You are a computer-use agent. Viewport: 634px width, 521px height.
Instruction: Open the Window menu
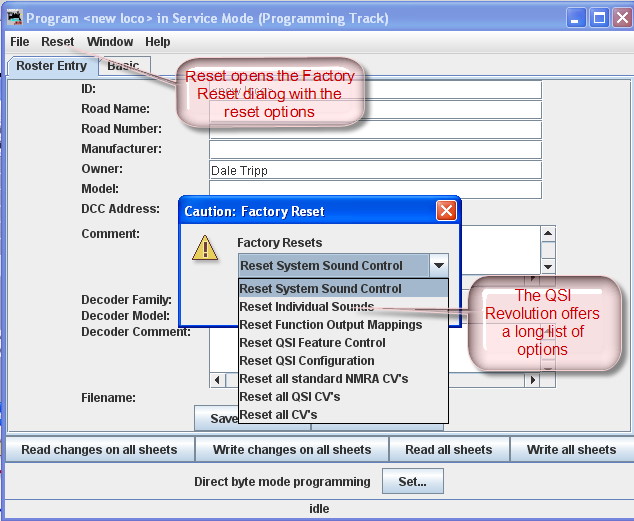click(109, 42)
